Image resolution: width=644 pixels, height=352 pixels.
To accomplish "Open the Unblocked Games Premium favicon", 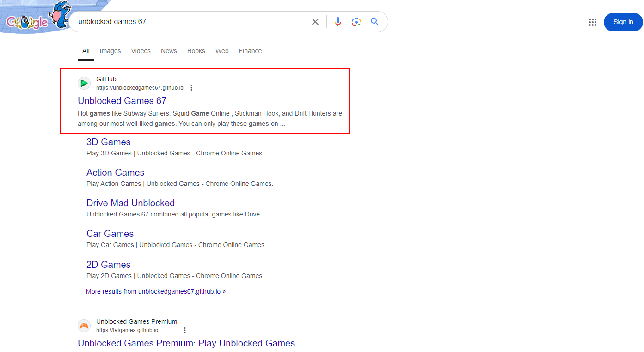I will click(84, 326).
